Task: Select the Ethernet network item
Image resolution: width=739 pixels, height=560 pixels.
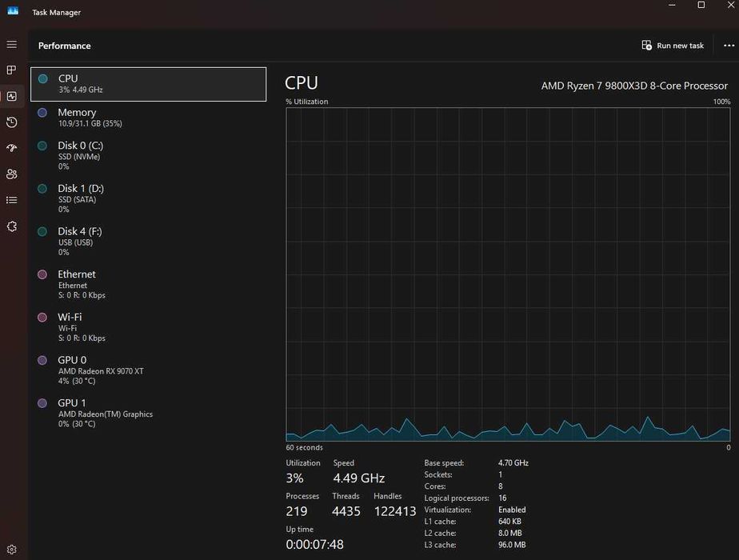Action: 149,284
